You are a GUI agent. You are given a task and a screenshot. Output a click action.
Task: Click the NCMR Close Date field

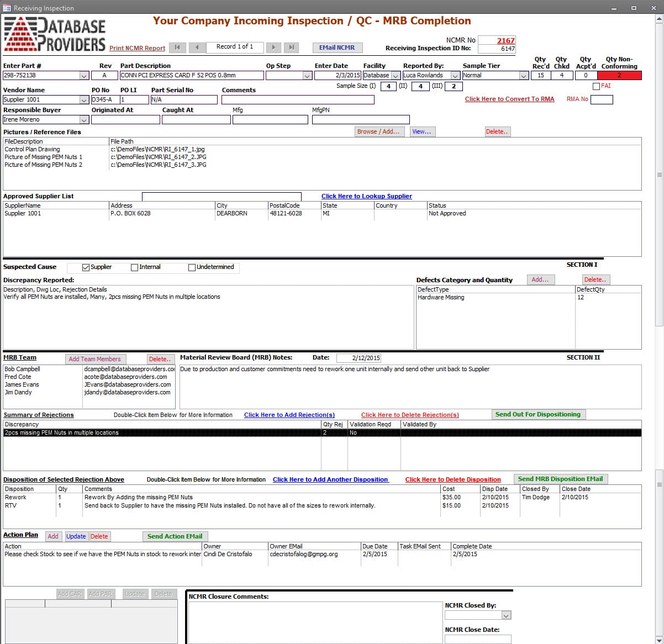pos(478,640)
